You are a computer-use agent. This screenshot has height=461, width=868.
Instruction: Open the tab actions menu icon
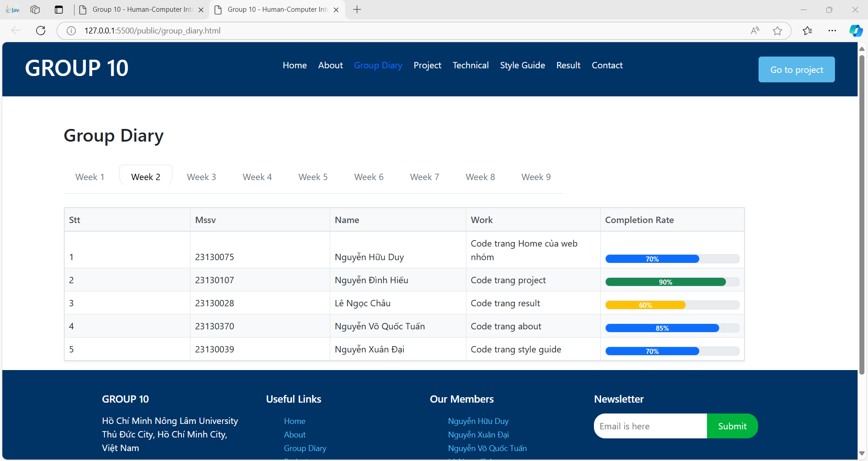pyautogui.click(x=59, y=10)
